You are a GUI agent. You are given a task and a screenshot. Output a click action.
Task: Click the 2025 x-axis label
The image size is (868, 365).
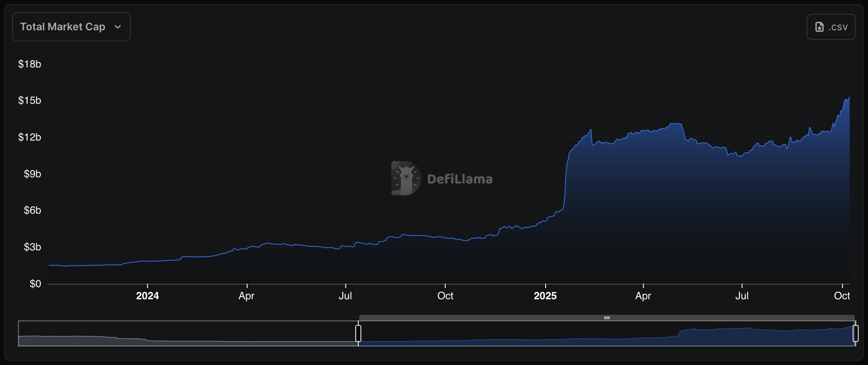pyautogui.click(x=545, y=296)
